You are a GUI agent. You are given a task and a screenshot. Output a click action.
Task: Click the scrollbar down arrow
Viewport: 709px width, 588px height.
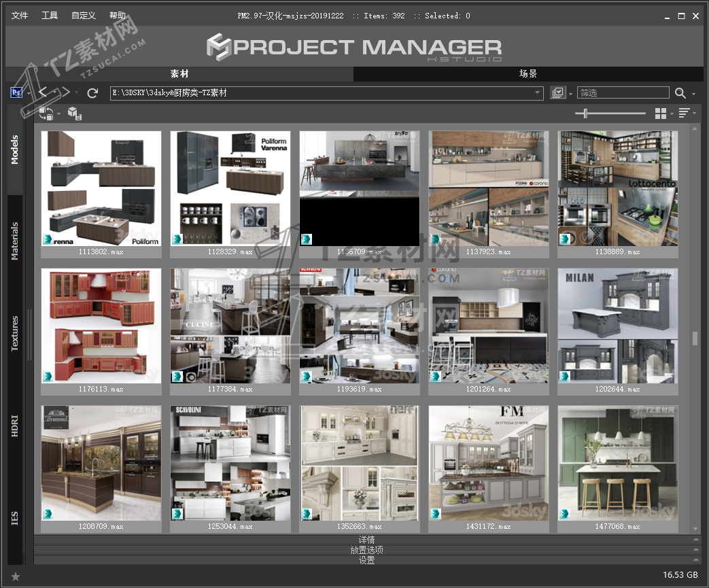[x=695, y=528]
